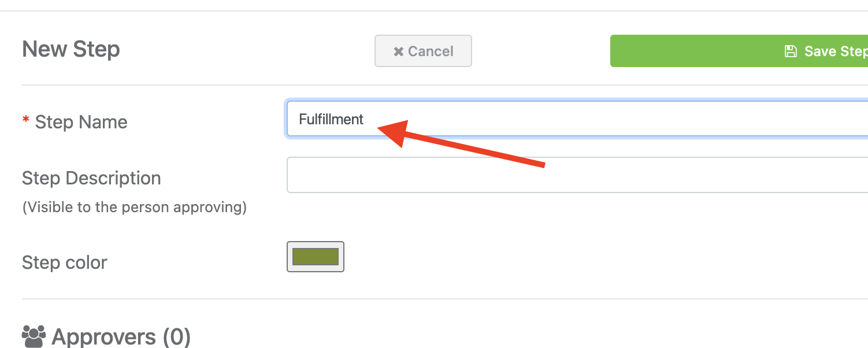Click the X icon in Cancel button
868x348 pixels.
click(398, 51)
